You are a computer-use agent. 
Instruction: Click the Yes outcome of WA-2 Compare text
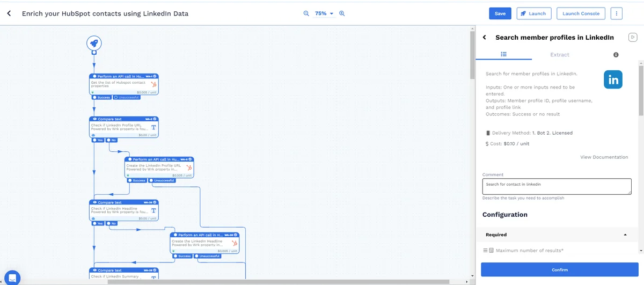coord(98,140)
